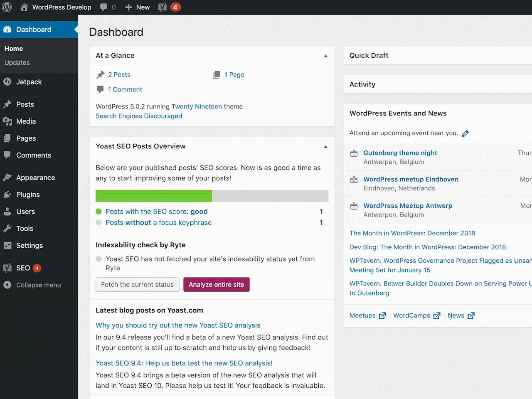Click the pencil icon to edit event location
Screen dimensions: 532x399
pyautogui.click(x=465, y=133)
